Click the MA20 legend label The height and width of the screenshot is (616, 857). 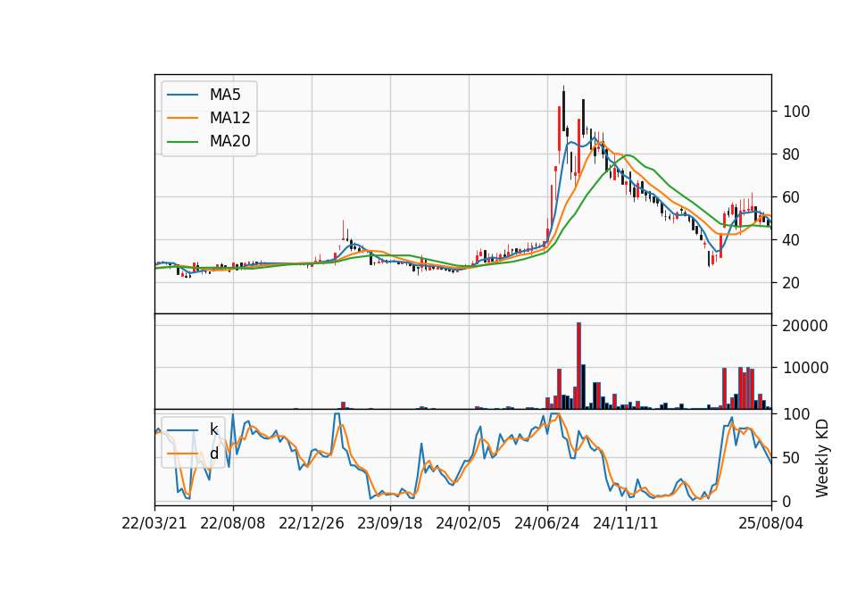[x=229, y=141]
